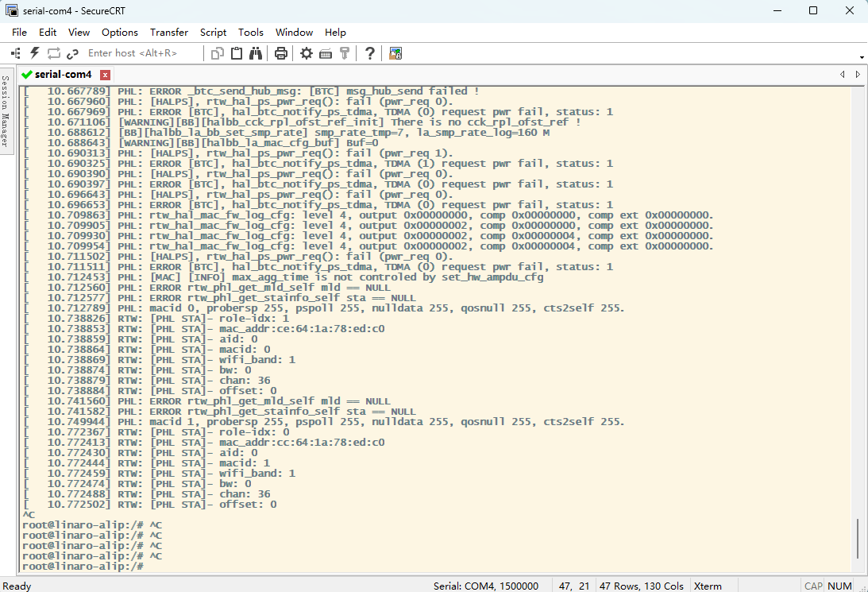Screen dimensions: 868x592
Task: Click log text 'max_agg_time is not controled by set_hw_ampdu_cfg'
Action: click(x=388, y=277)
